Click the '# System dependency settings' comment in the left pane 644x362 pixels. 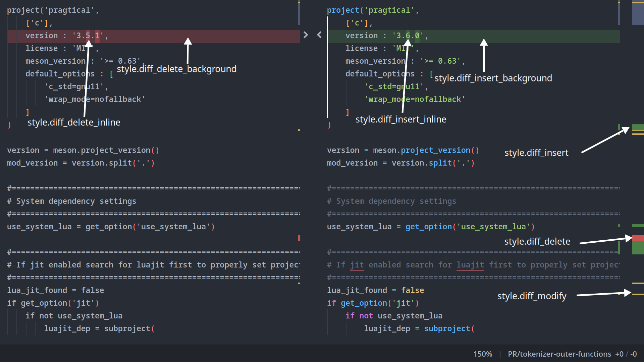tap(71, 201)
